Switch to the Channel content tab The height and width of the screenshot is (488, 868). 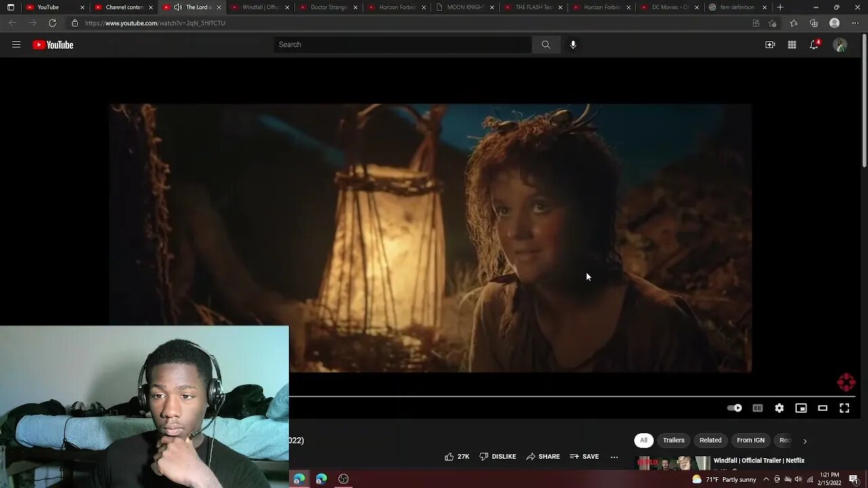click(123, 7)
